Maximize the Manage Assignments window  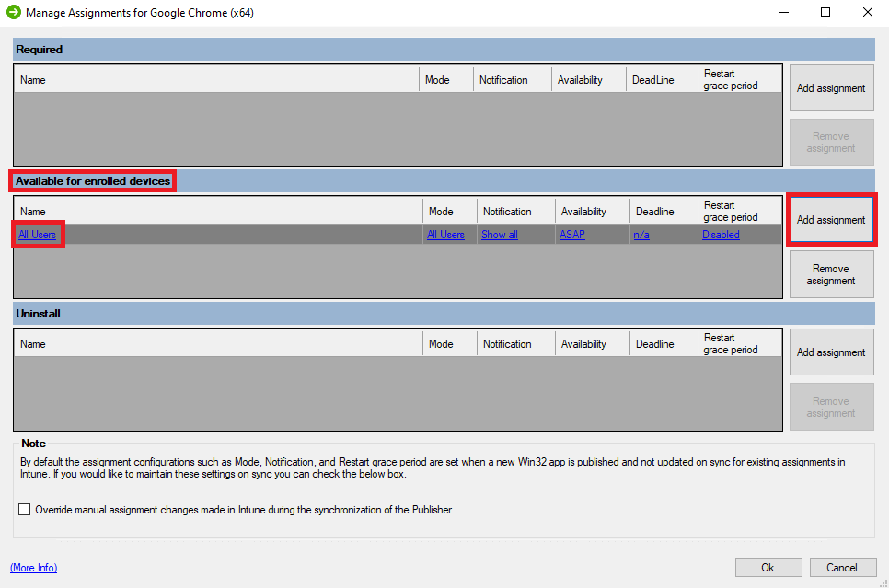click(825, 12)
